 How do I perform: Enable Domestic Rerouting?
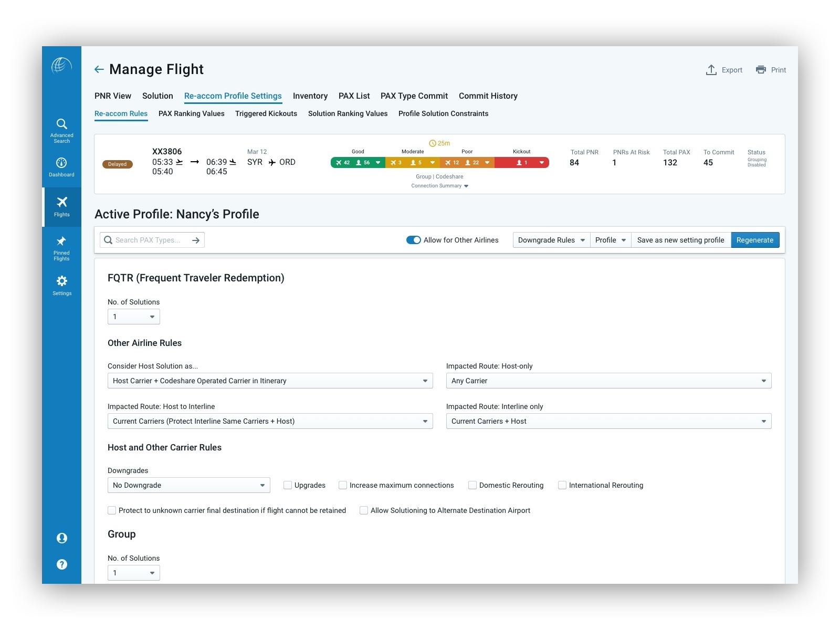pyautogui.click(x=472, y=485)
